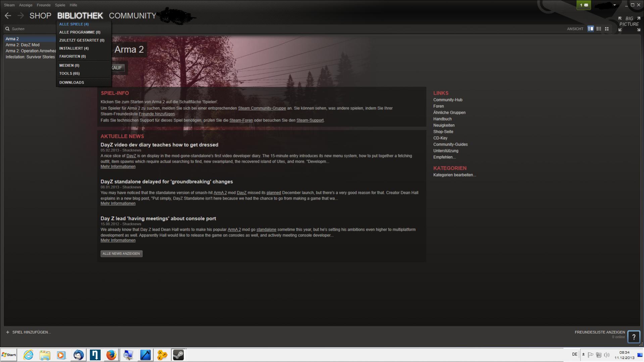This screenshot has height=362, width=644.
Task: Open Internet Explorer from the taskbar
Action: (28, 355)
